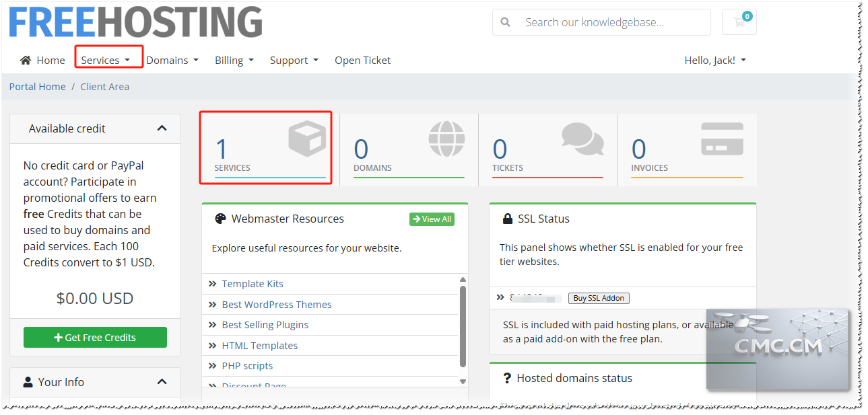Image resolution: width=868 pixels, height=415 pixels.
Task: Click the arrow icon beside HTML Templates
Action: click(x=213, y=346)
